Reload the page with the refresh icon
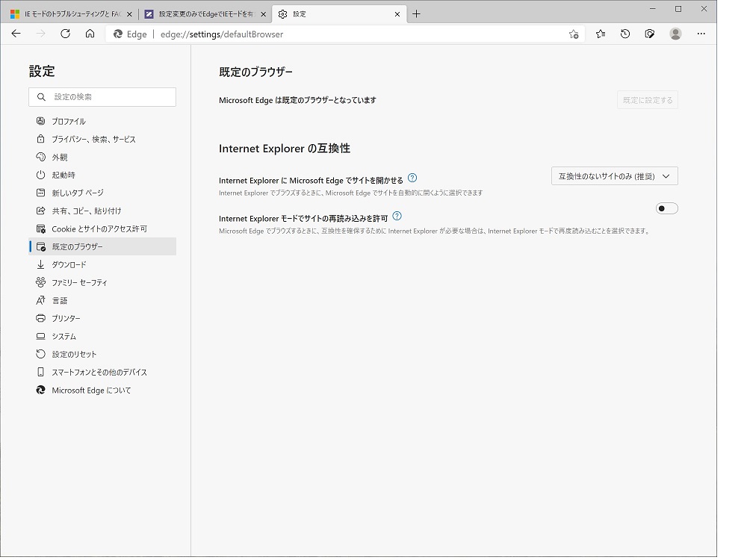747x560 pixels. click(65, 34)
